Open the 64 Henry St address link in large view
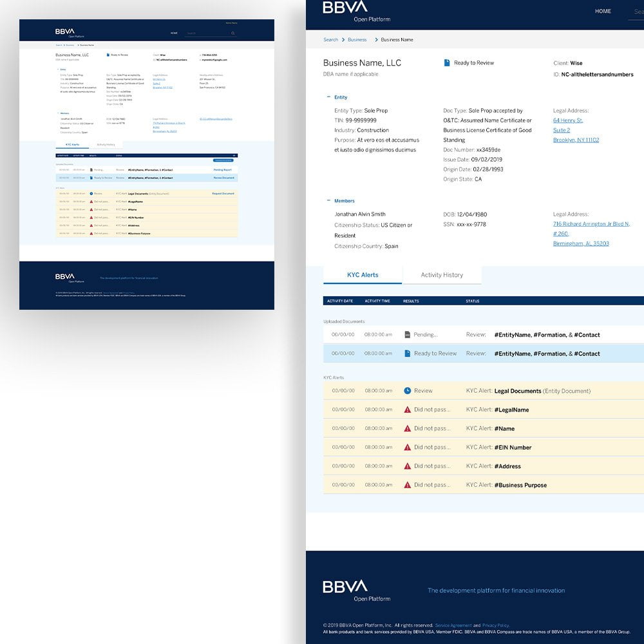The image size is (644, 644). (568, 120)
